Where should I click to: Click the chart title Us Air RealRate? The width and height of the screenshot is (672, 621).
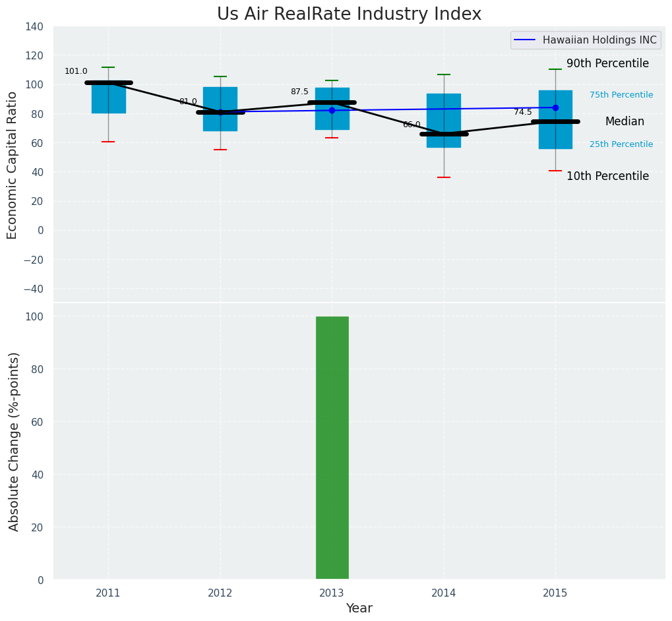[349, 15]
